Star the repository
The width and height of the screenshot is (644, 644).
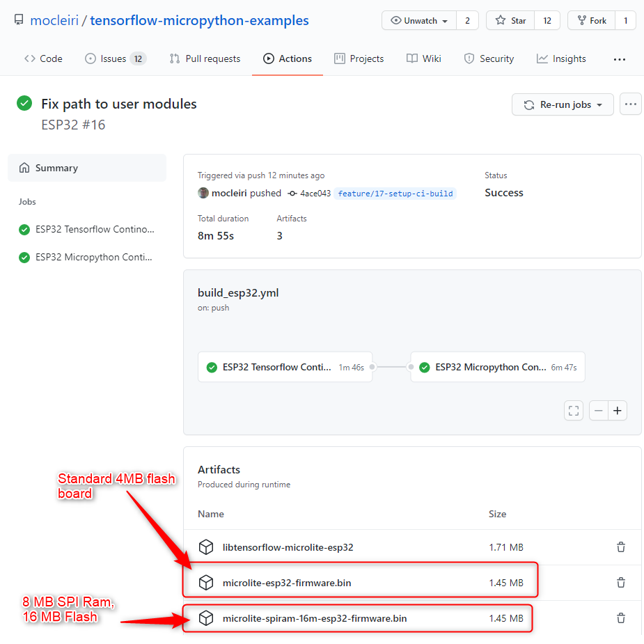click(x=510, y=20)
